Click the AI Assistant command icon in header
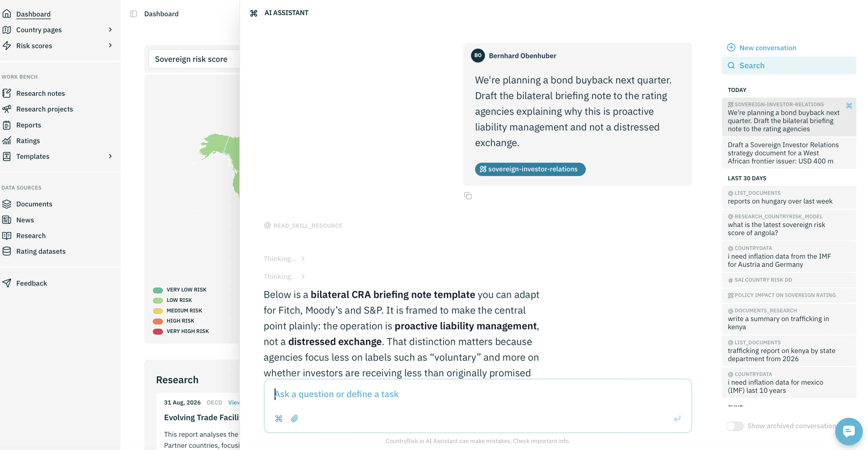The width and height of the screenshot is (868, 450). tap(254, 13)
